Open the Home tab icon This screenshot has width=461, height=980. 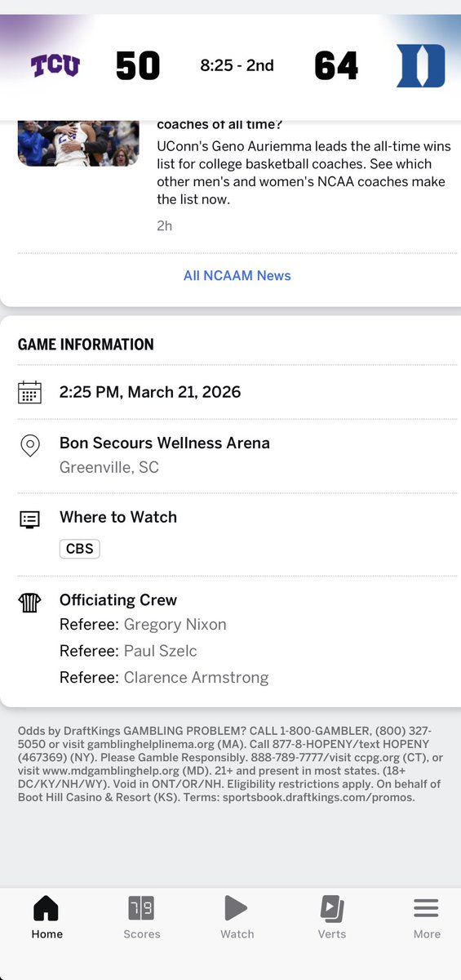tap(47, 908)
